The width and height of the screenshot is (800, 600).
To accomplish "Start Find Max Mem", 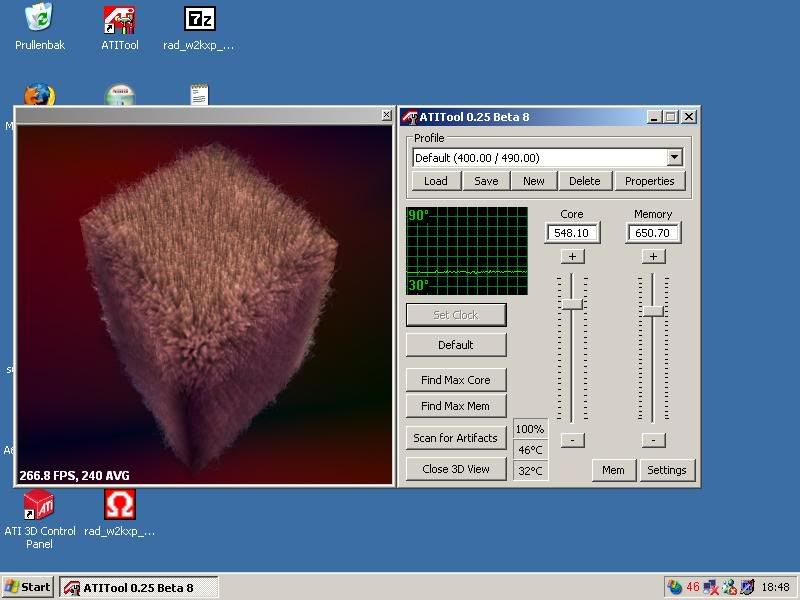I will [x=456, y=406].
